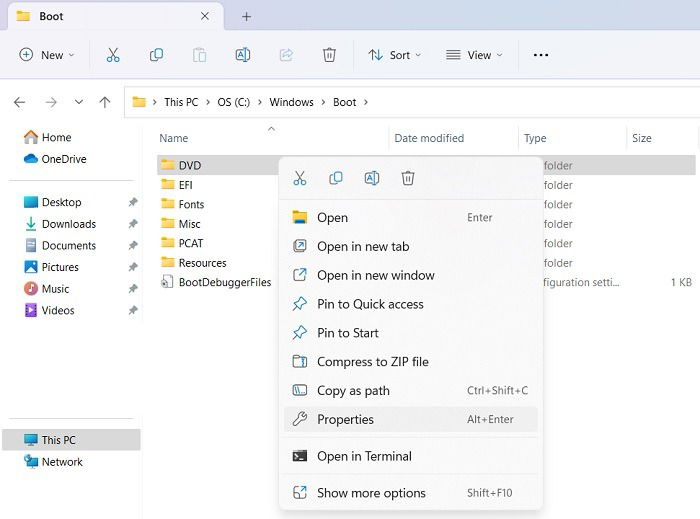The image size is (700, 519).
Task: Choose Compress to ZIP file
Action: tap(372, 362)
